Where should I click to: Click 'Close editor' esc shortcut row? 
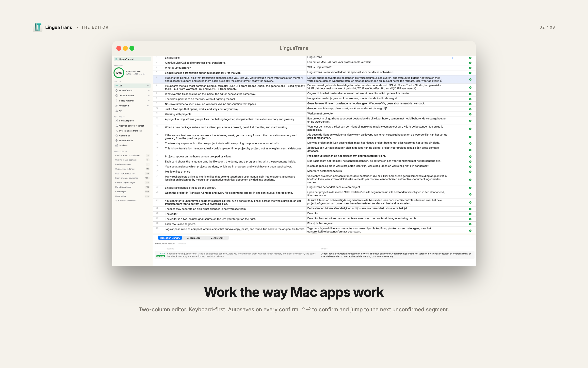(133, 196)
